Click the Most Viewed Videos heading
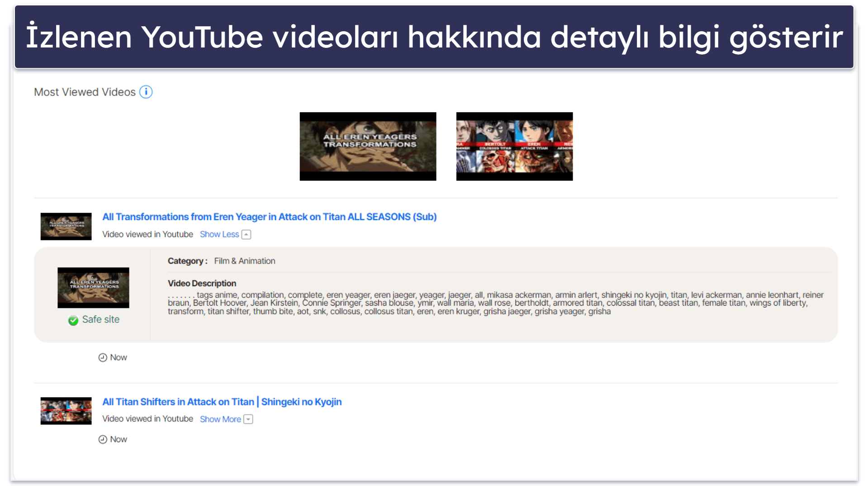Image resolution: width=868 pixels, height=486 pixels. [85, 92]
